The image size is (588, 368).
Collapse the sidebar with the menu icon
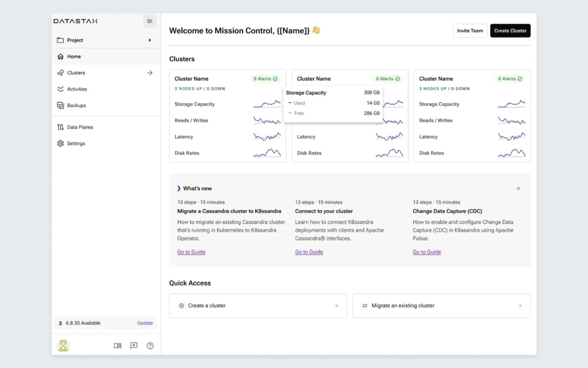coord(150,21)
